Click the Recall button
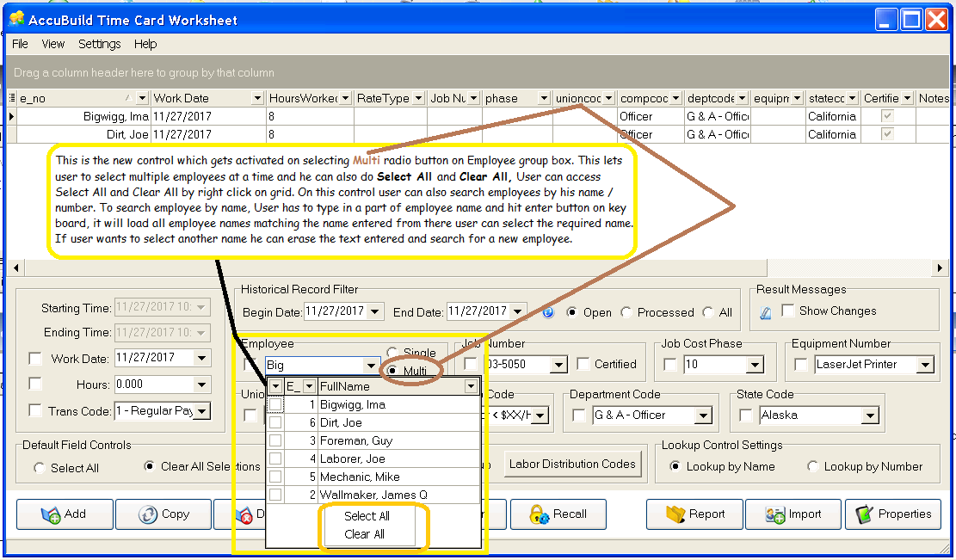Image resolution: width=956 pixels, height=560 pixels. pos(558,514)
